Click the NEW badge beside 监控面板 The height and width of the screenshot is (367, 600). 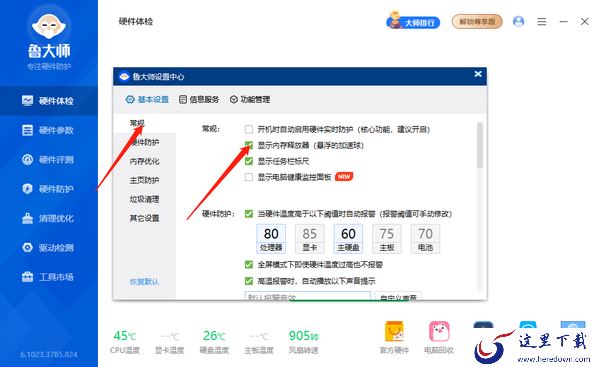[x=344, y=177]
